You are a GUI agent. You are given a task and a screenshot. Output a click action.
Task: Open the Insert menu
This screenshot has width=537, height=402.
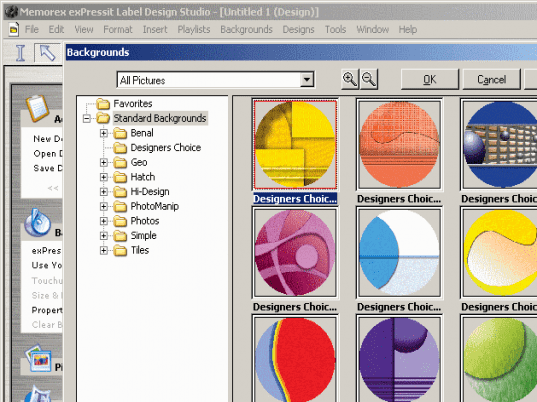155,29
